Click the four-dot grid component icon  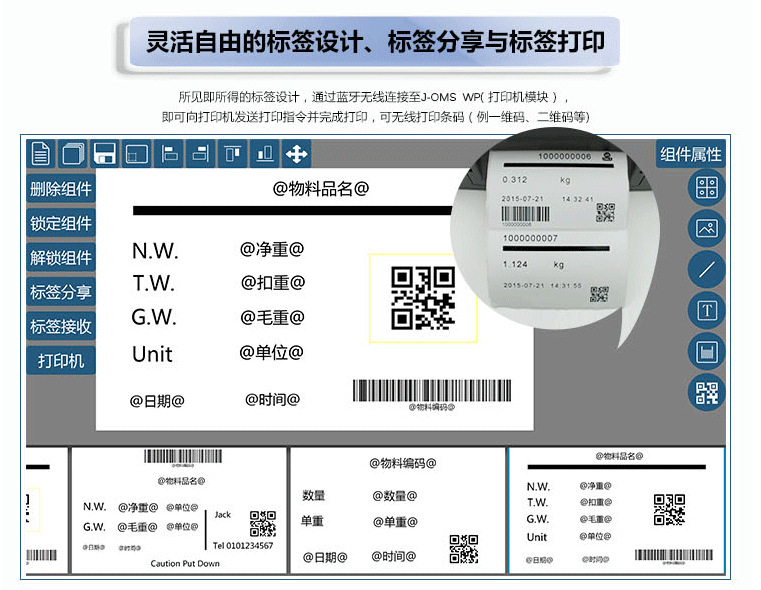[x=707, y=187]
